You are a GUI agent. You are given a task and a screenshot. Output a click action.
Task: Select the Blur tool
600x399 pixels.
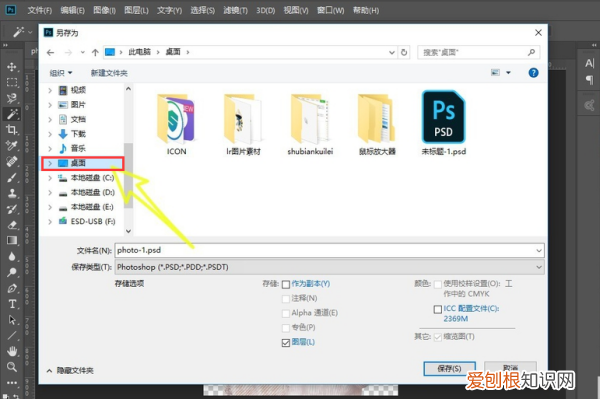[12, 256]
